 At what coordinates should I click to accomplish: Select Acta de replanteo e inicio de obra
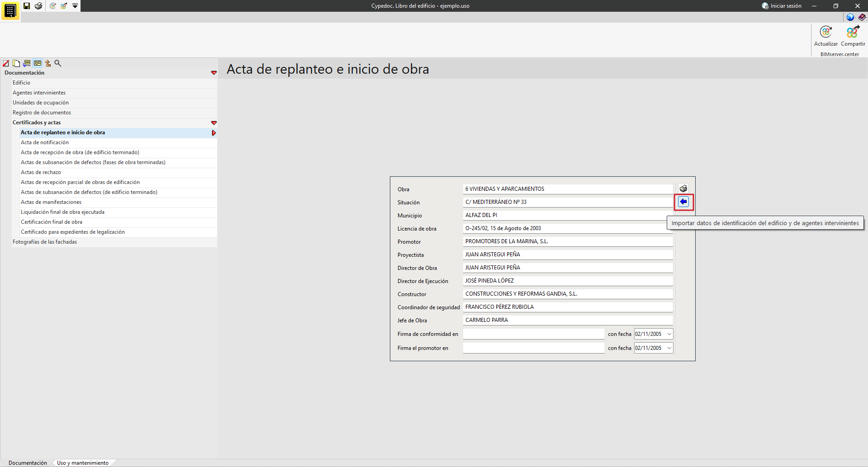point(119,132)
